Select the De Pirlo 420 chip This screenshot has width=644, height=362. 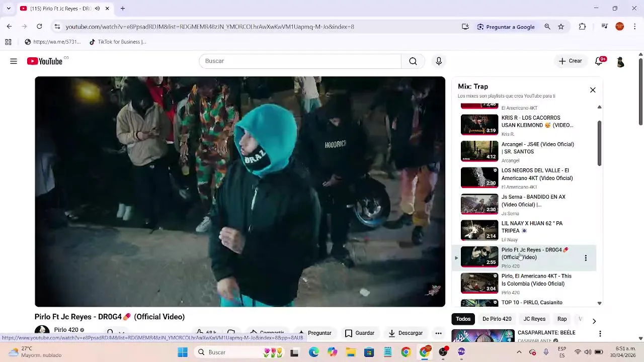point(497,319)
